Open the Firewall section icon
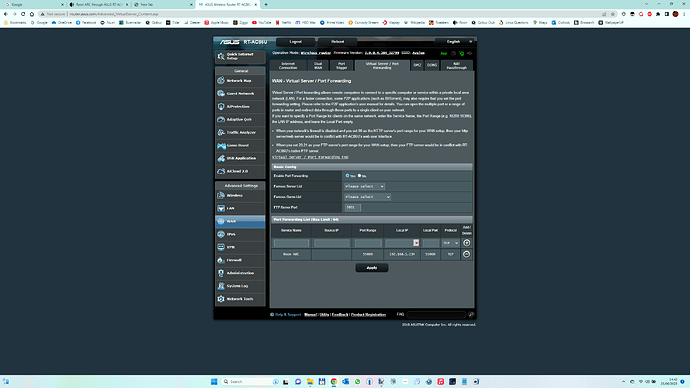Image resolution: width=690 pixels, height=388 pixels. pyautogui.click(x=221, y=260)
